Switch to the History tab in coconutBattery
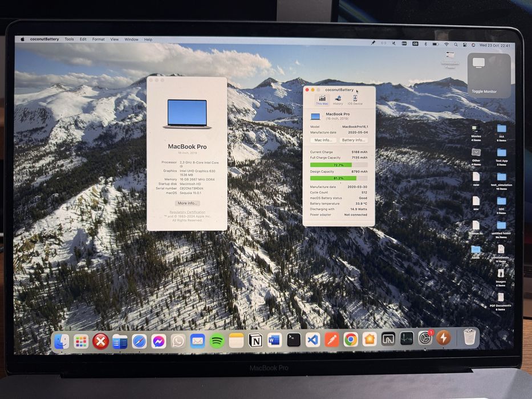Screen dimensions: 532x399 coord(338,100)
